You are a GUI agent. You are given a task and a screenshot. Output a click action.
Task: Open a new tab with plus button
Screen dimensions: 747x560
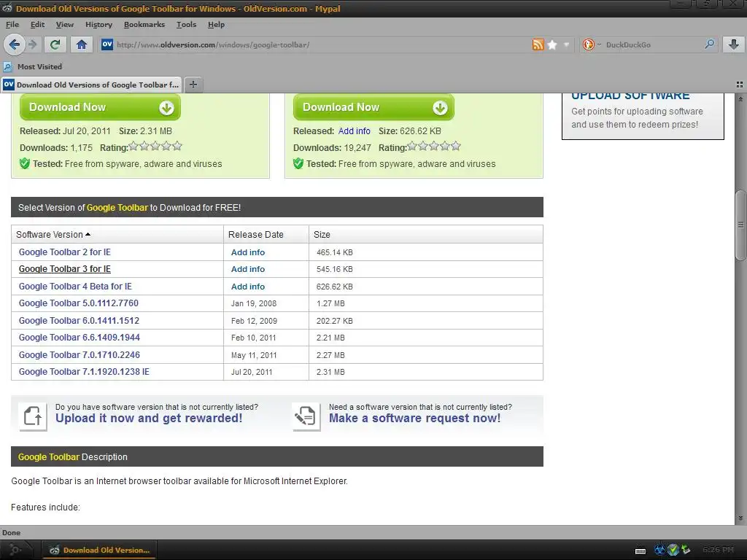click(193, 85)
